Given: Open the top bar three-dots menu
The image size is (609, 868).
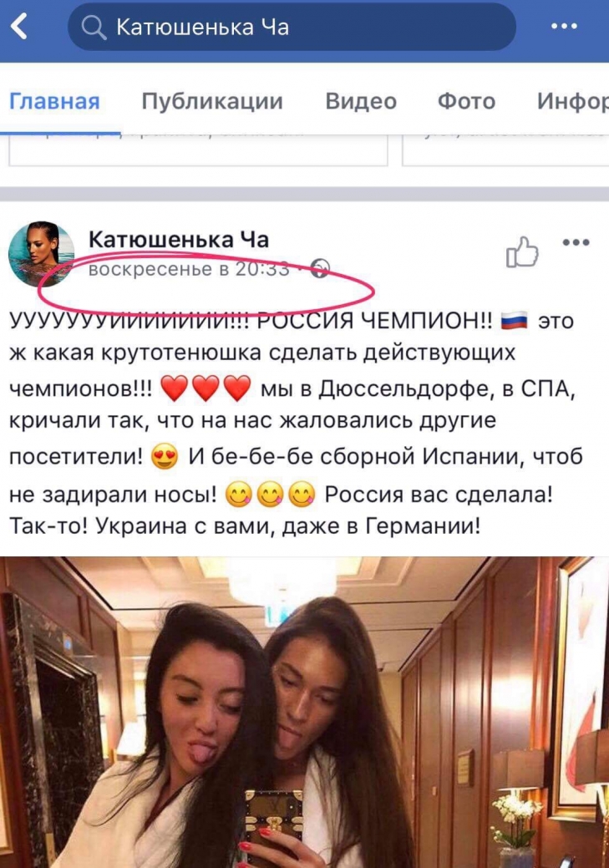Looking at the screenshot, I should pos(564,26).
